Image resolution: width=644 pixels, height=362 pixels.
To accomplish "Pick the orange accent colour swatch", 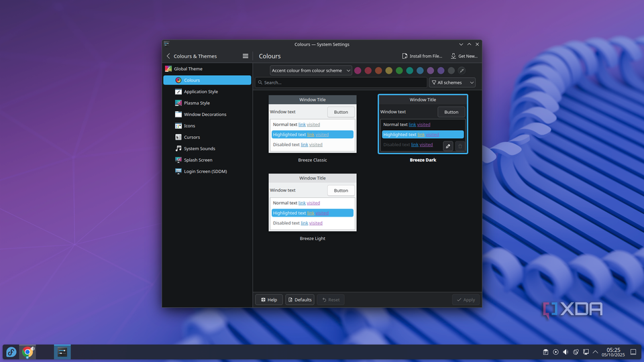I will pyautogui.click(x=378, y=70).
